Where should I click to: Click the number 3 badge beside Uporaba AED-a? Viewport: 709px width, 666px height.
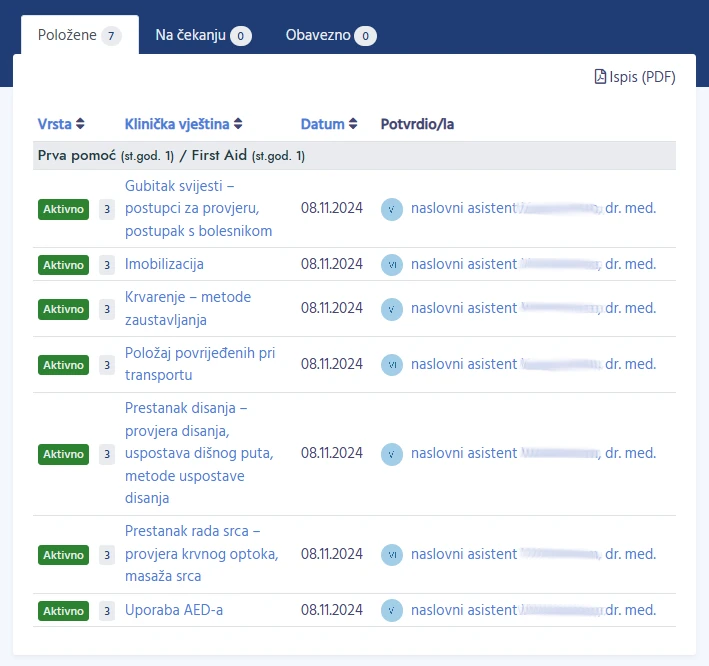coord(107,610)
